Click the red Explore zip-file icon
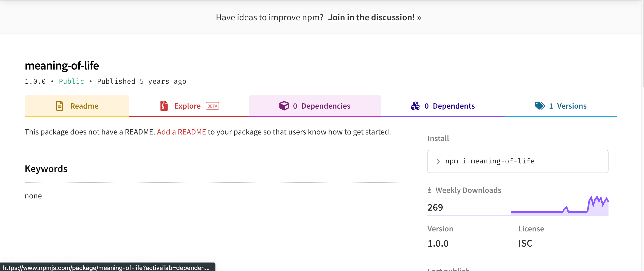The image size is (644, 271). pyautogui.click(x=164, y=106)
